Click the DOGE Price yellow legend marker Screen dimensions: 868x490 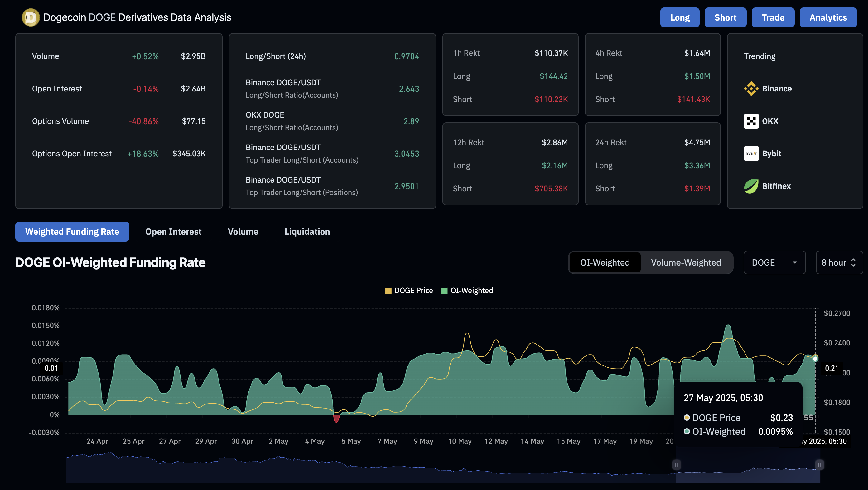click(x=388, y=290)
